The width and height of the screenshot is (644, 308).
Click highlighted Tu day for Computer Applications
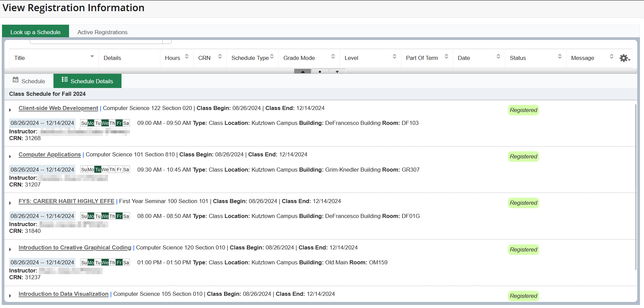click(x=98, y=170)
